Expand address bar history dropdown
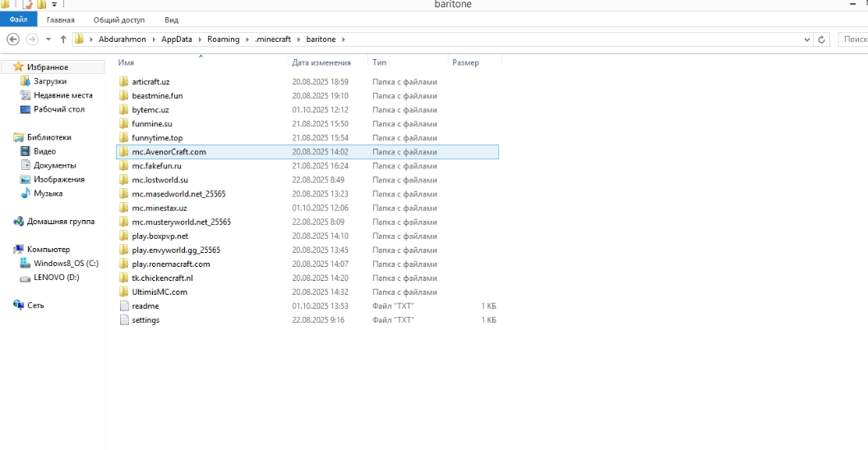868x450 pixels. click(806, 39)
